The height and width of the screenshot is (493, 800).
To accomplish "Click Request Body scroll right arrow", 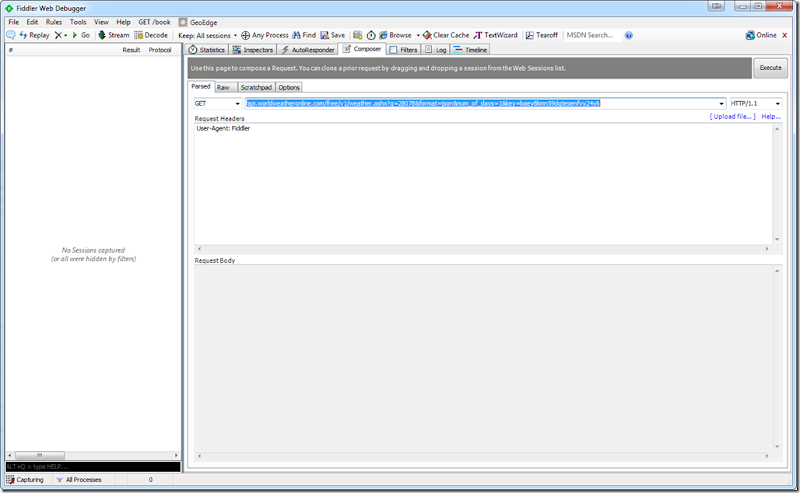I will click(x=766, y=456).
